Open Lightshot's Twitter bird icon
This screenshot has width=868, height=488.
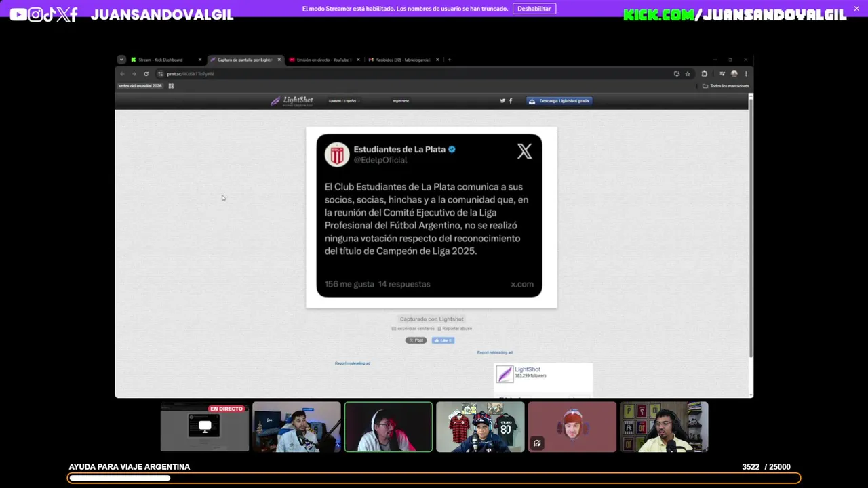[502, 101]
